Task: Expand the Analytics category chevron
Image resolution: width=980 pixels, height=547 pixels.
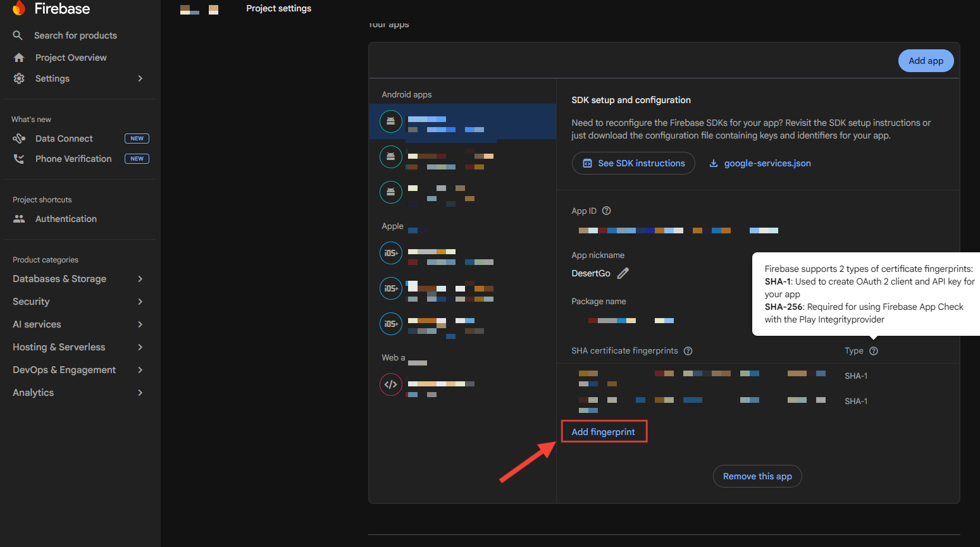Action: 140,393
